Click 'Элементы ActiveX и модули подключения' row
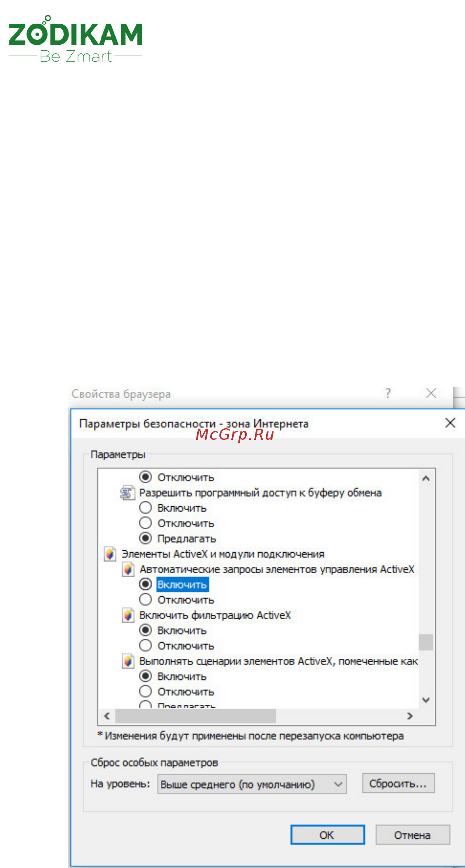465x868 pixels. pos(223,554)
